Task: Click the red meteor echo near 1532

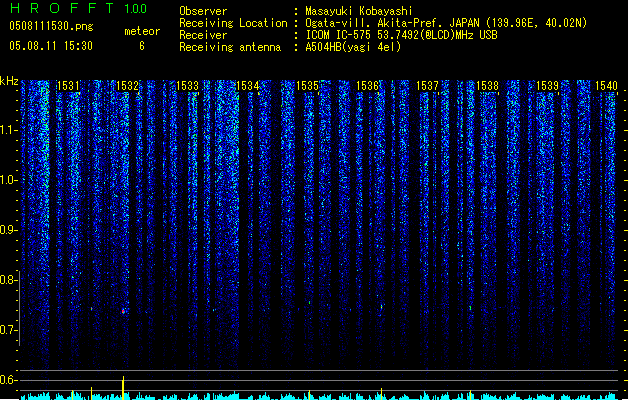Action: [123, 311]
